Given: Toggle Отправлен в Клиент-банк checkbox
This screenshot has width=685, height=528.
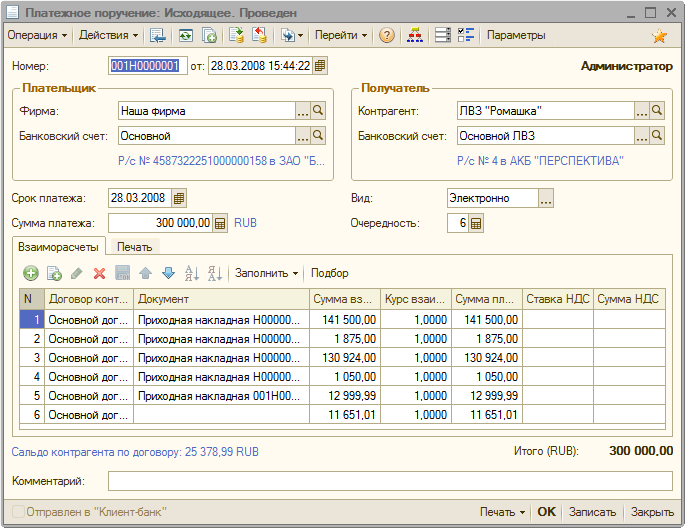Looking at the screenshot, I should 18,511.
